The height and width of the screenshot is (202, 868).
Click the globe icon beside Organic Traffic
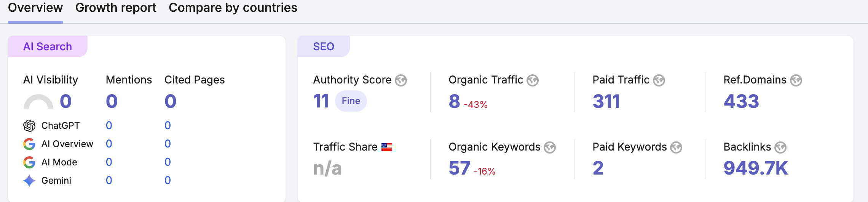coord(533,80)
